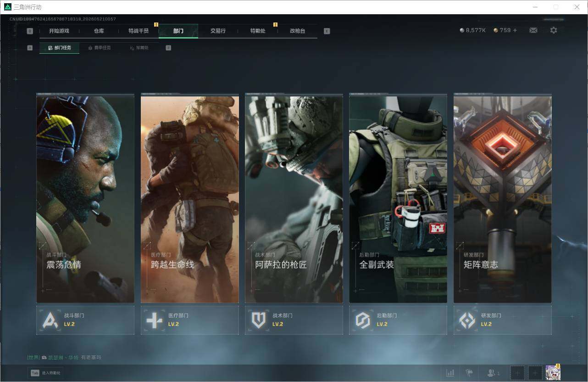The image size is (588, 382).
Task: Click the D key next-subtab icon
Action: tap(168, 48)
